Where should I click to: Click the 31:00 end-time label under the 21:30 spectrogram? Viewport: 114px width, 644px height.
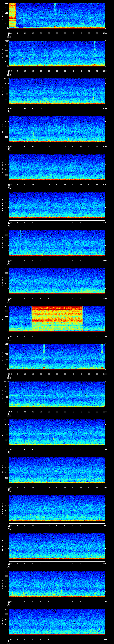coord(105,639)
